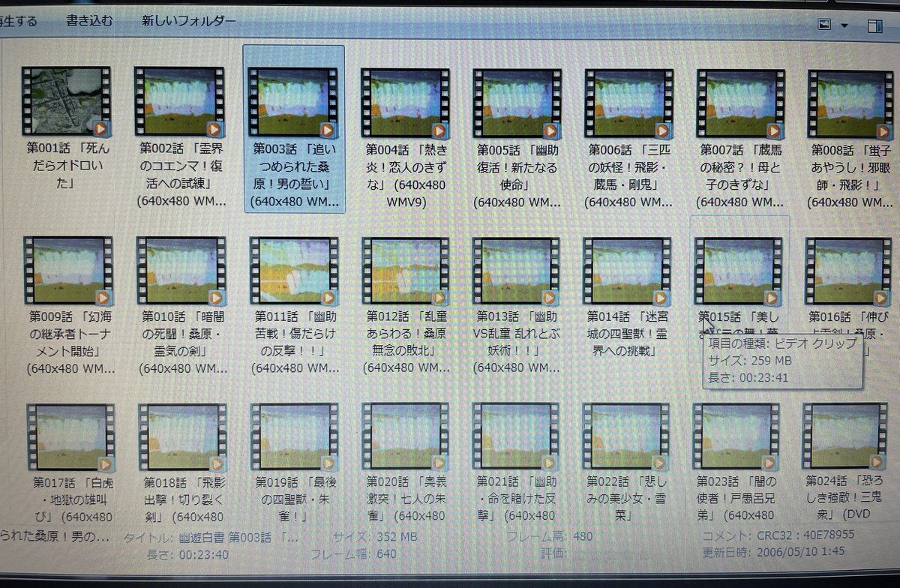The image size is (900, 588).
Task: Click the 再生する (play) toolbar button
Action: pyautogui.click(x=19, y=21)
